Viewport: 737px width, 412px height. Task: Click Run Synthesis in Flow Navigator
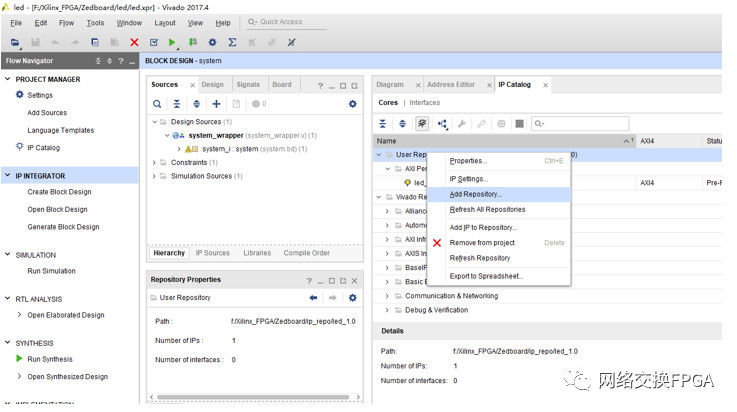pos(50,359)
